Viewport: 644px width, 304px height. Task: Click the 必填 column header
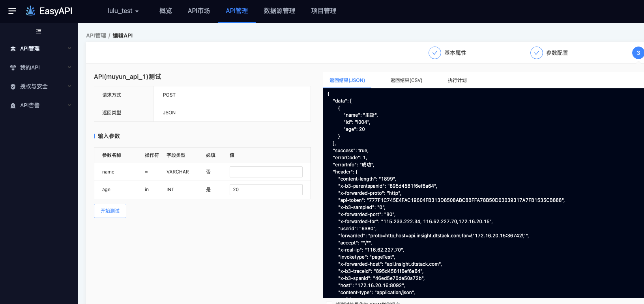tap(211, 155)
